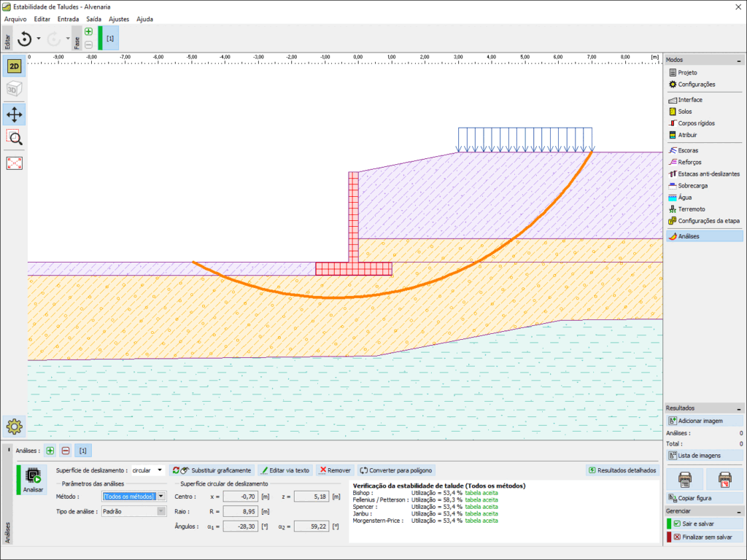
Task: Activate the pan/move view tool
Action: [x=15, y=114]
